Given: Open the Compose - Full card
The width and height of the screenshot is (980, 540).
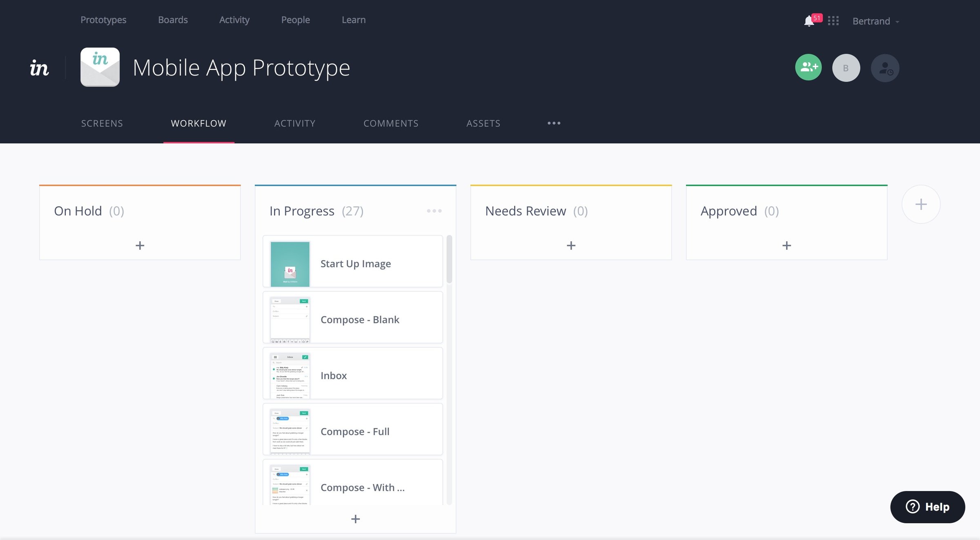Looking at the screenshot, I should [353, 429].
